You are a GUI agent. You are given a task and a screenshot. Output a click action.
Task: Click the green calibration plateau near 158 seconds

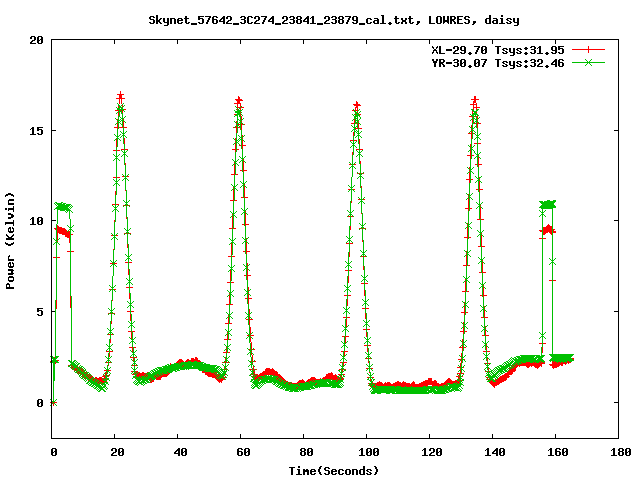(x=547, y=204)
